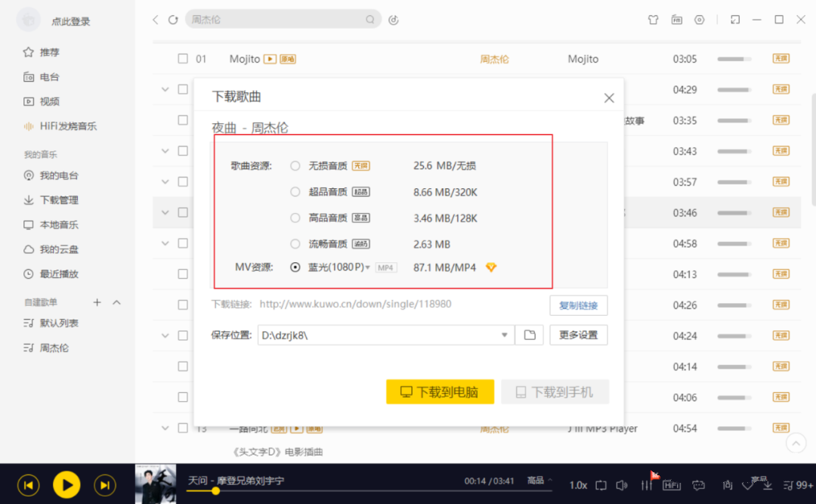Click 点此登录 to log in
Viewport: 816px width, 504px height.
(x=71, y=21)
